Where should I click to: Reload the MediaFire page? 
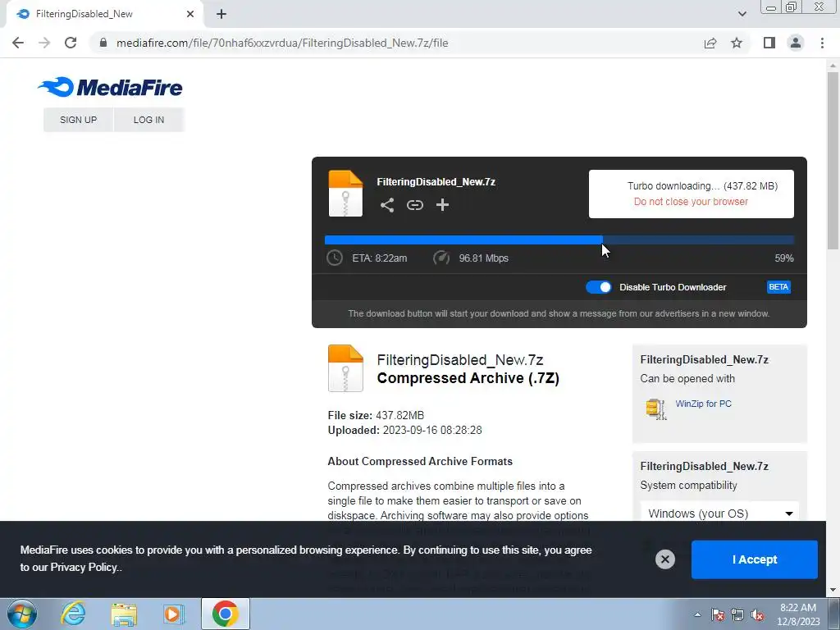coord(71,43)
